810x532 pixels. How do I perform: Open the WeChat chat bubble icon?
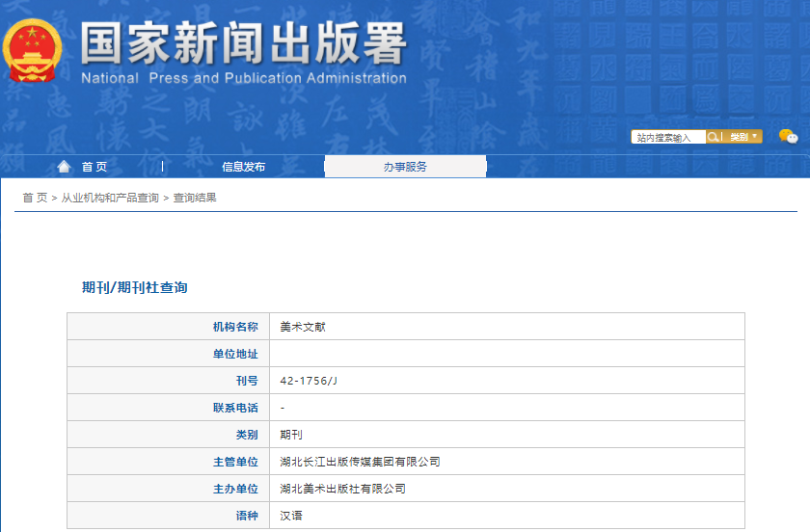[x=788, y=137]
